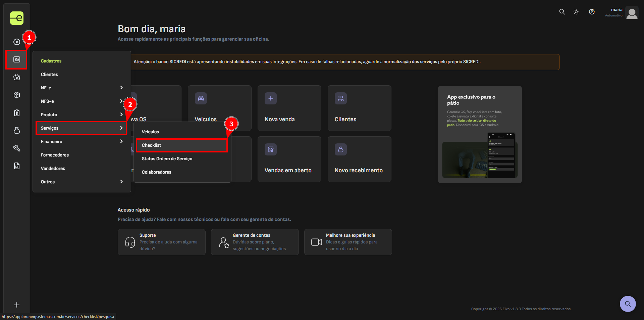The image size is (644, 320).
Task: Open Gerente de contas quick access
Action: 255,242
